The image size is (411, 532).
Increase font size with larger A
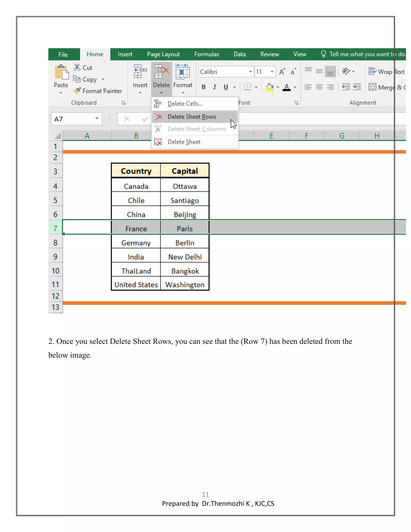(282, 71)
